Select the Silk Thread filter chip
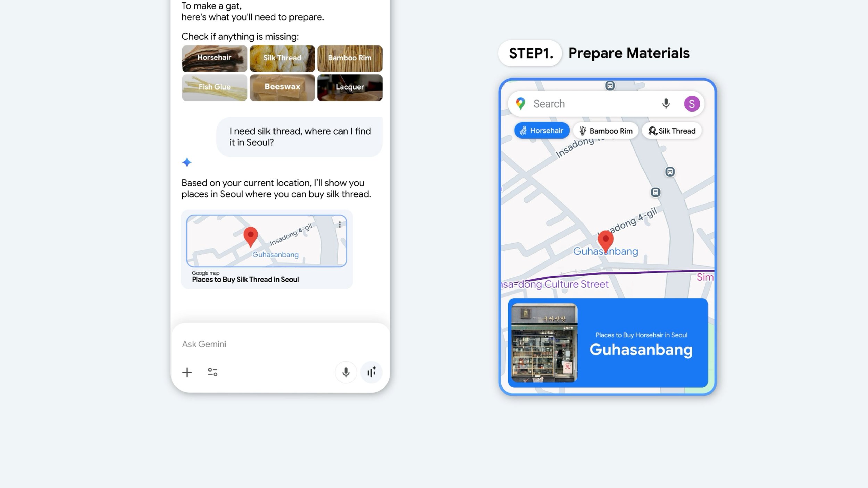The image size is (868, 488). [671, 131]
